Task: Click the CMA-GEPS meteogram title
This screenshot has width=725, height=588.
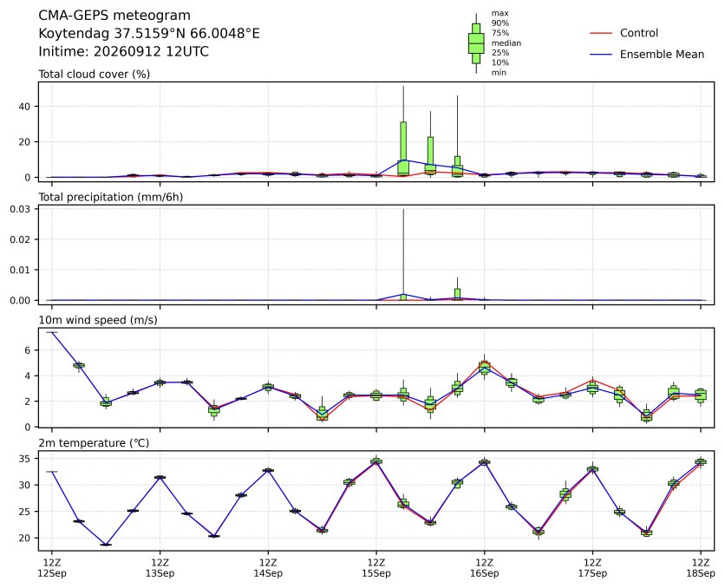Action: pos(114,16)
